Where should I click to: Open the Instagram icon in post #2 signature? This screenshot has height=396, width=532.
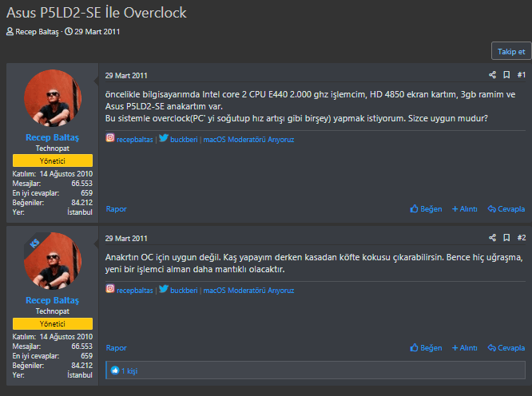110,288
